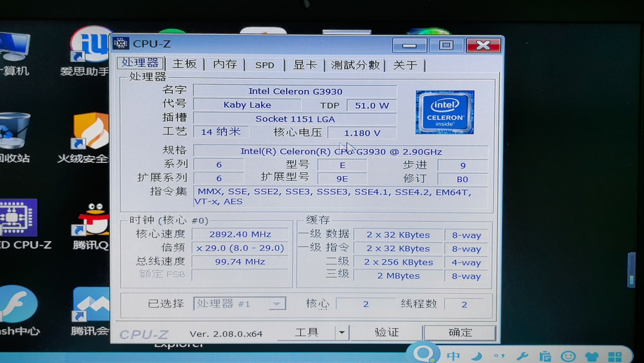Viewport: 644px width, 363px height.
Task: Click the 步进 value 9
Action: [463, 165]
